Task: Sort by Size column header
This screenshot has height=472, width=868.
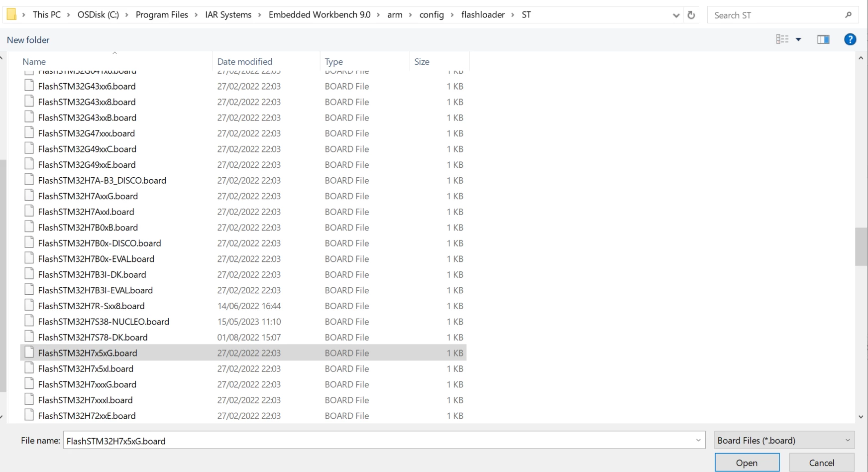Action: [x=422, y=62]
